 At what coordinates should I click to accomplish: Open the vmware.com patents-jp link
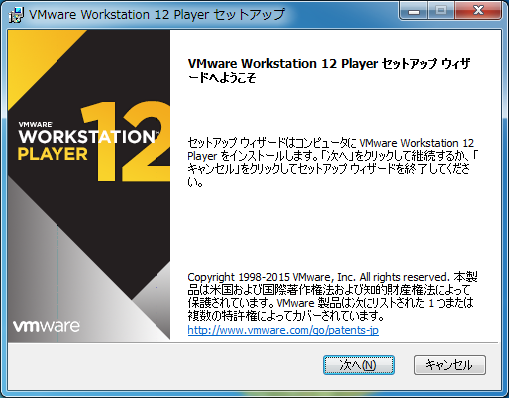[283, 330]
